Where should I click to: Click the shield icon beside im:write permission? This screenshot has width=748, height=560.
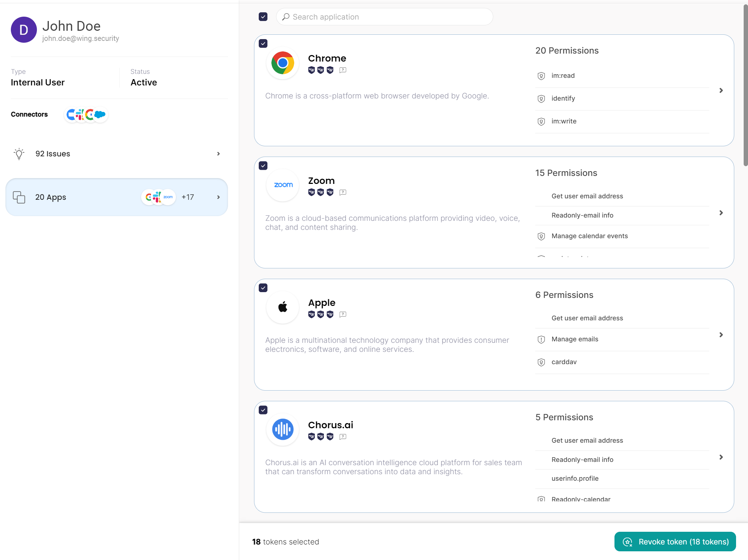[x=541, y=122]
